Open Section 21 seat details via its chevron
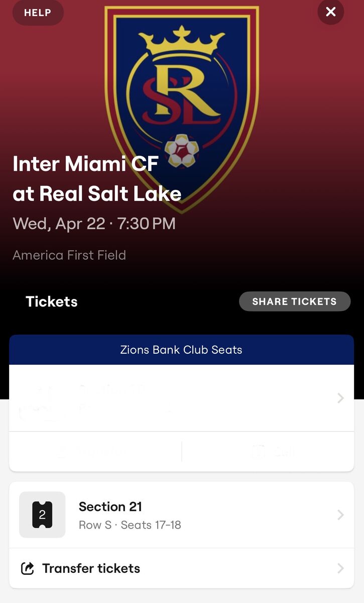Viewport: 364px width, 603px height. pos(340,515)
